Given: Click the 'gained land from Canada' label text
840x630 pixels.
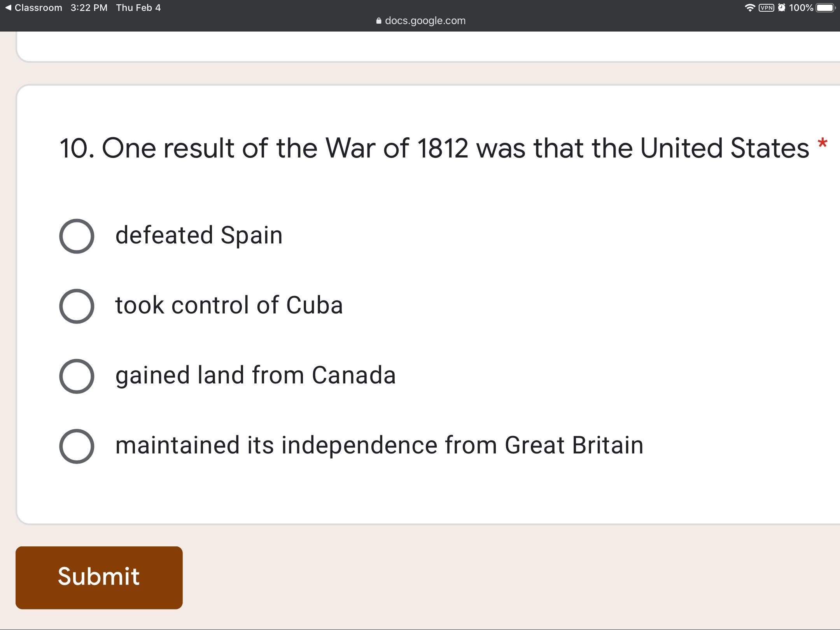Looking at the screenshot, I should pos(255,375).
